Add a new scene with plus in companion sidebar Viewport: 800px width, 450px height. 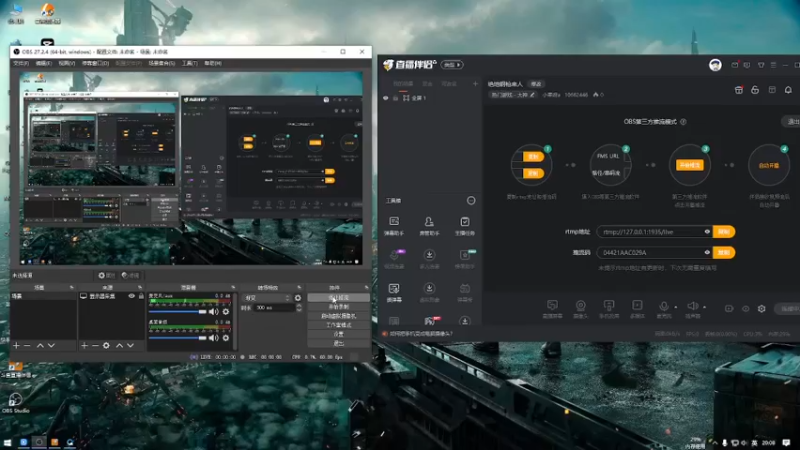[475, 84]
